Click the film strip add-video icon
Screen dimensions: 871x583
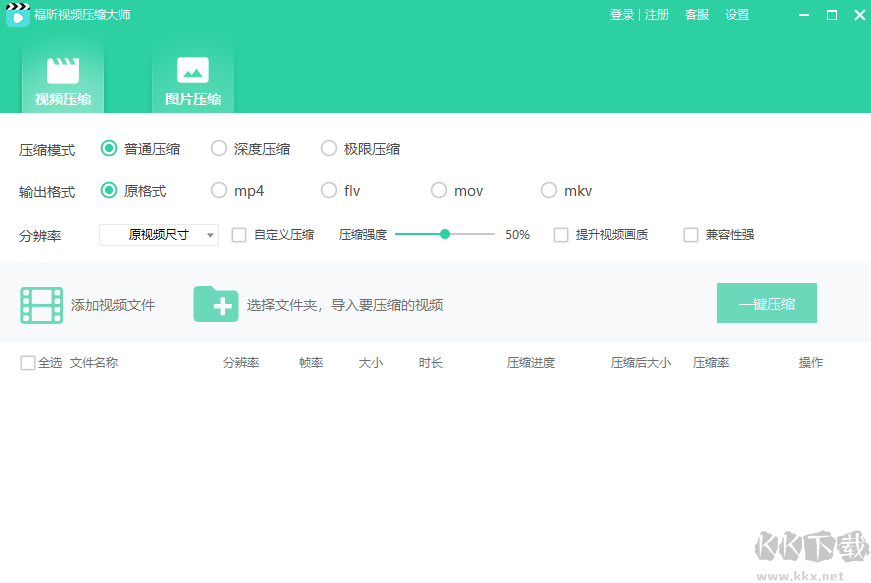tap(42, 305)
